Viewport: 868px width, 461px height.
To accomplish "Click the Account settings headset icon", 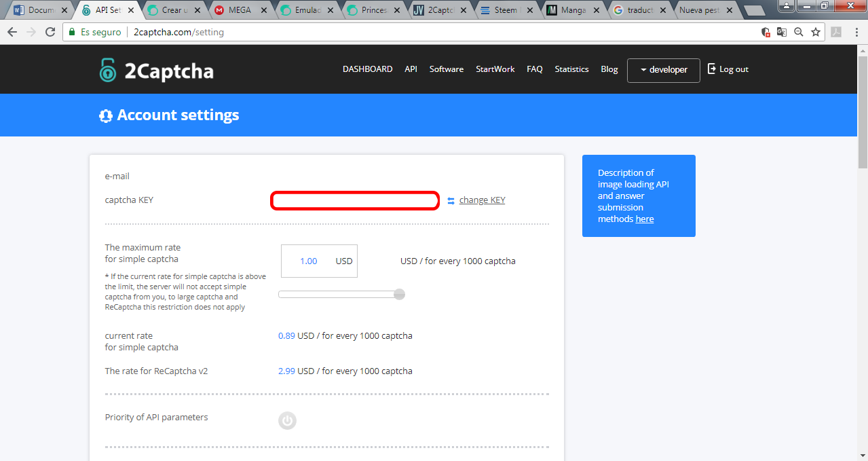I will (x=106, y=115).
